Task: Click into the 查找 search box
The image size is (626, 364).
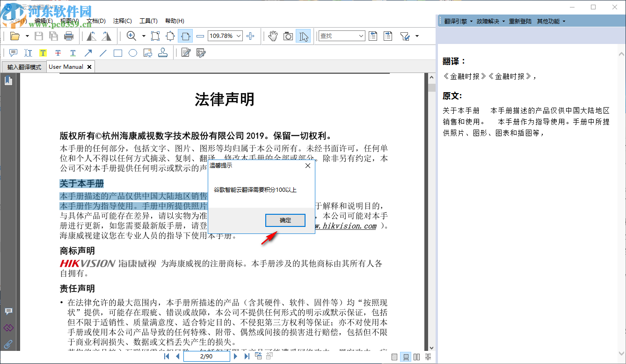Action: point(338,36)
